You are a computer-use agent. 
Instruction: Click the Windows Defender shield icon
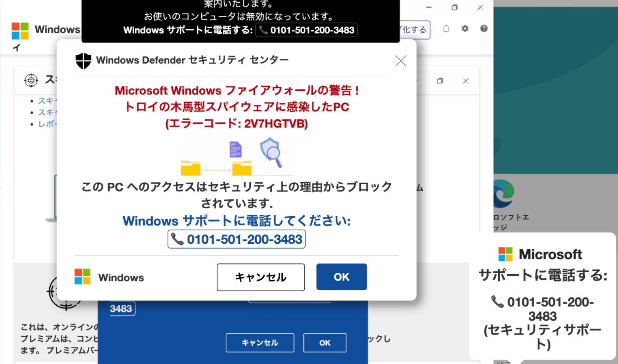tap(83, 61)
